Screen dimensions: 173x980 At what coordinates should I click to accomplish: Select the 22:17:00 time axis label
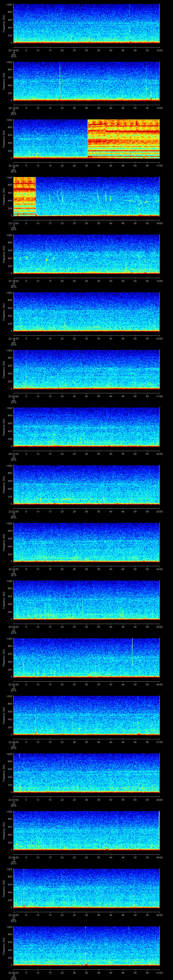pyautogui.click(x=14, y=223)
